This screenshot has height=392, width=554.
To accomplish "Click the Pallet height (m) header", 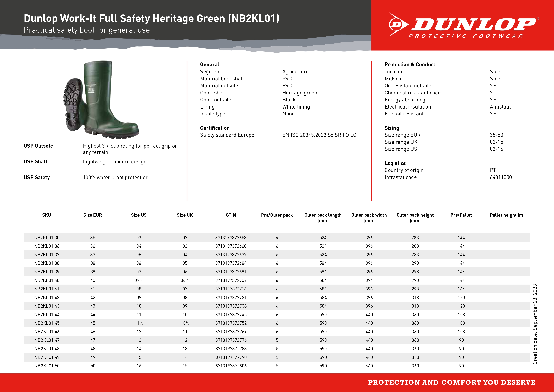I will point(507,215).
